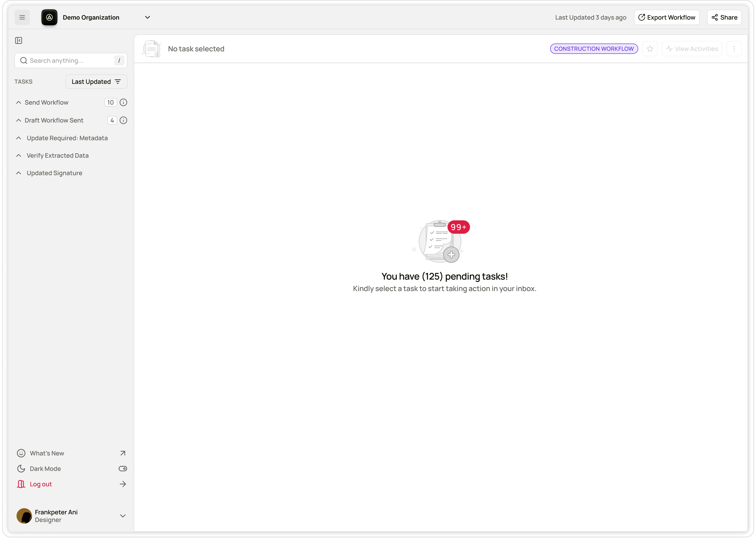Click Frankpeter Ani's avatar
The height and width of the screenshot is (543, 756).
24,516
